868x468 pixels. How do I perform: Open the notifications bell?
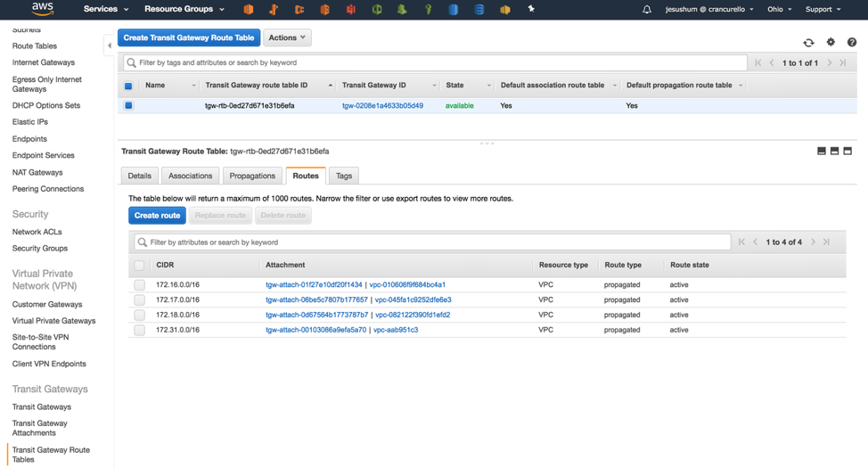[647, 10]
